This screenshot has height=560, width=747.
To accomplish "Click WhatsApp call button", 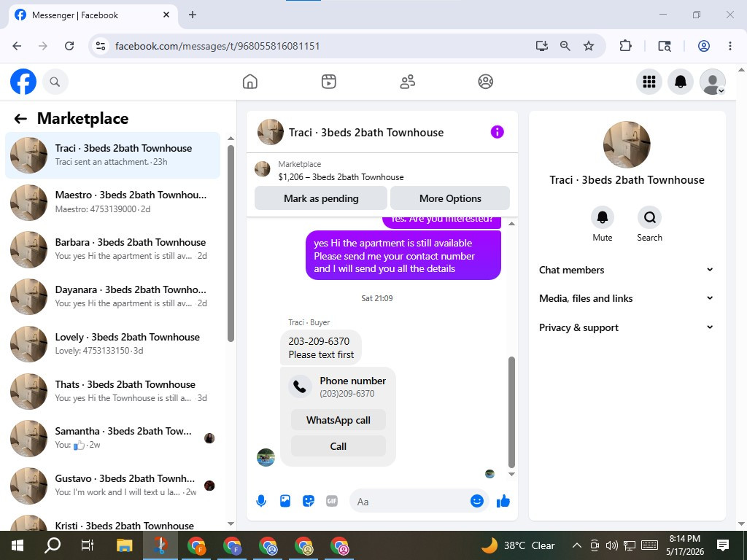I will [x=338, y=420].
